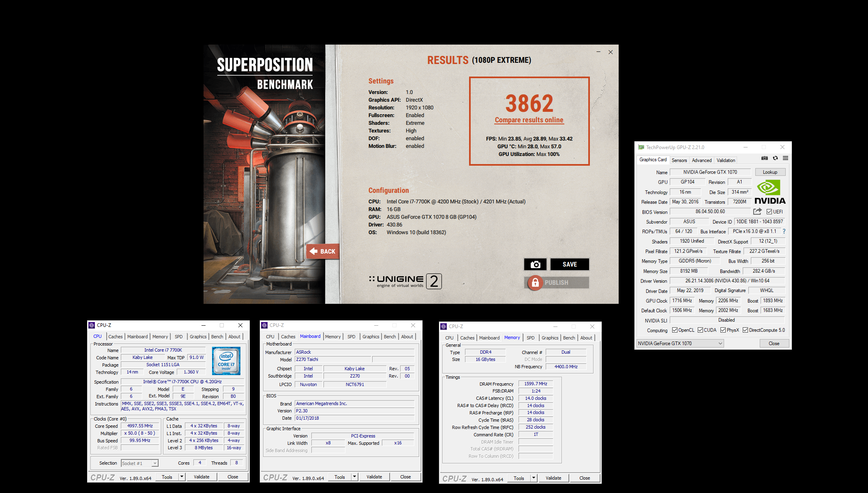Click the red lock icon beside PUBLISH
This screenshot has height=493, width=868.
tap(535, 282)
